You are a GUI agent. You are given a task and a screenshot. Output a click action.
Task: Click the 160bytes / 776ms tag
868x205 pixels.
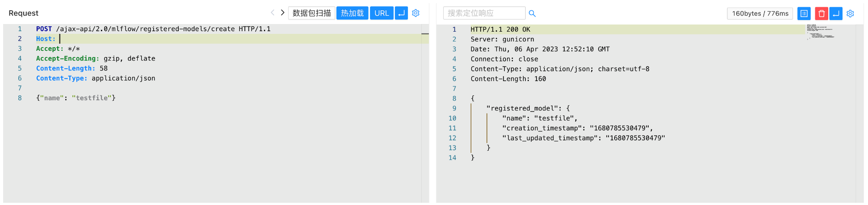pyautogui.click(x=760, y=13)
